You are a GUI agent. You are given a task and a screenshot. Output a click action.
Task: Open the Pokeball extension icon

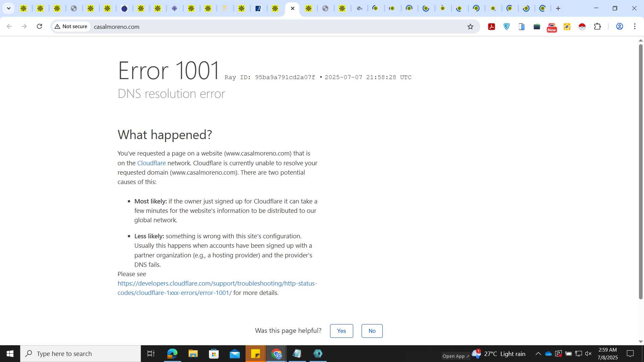coord(582,26)
